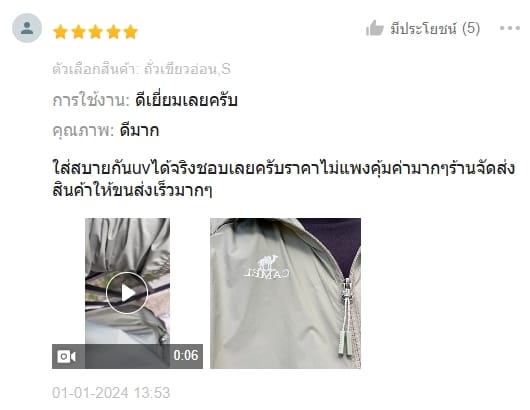
Task: Click the fourth rating star
Action: pyautogui.click(x=113, y=32)
